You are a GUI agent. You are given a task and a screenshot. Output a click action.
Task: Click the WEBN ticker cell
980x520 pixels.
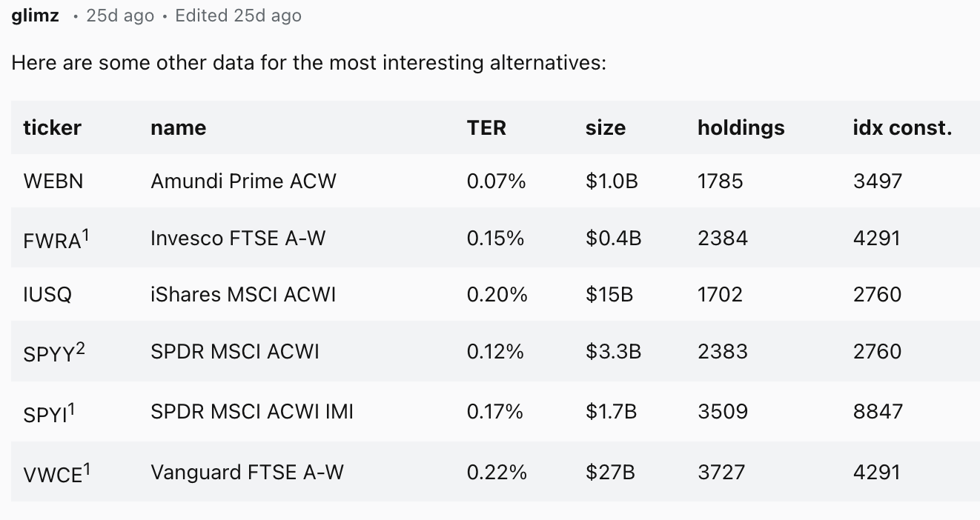pos(53,181)
